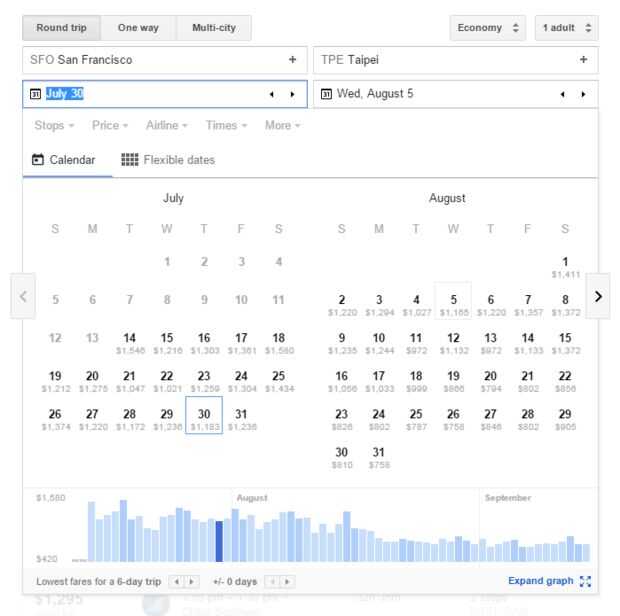Viewport: 620px width, 616px height.
Task: Open the Economy cabin class dropdown
Action: click(x=487, y=28)
